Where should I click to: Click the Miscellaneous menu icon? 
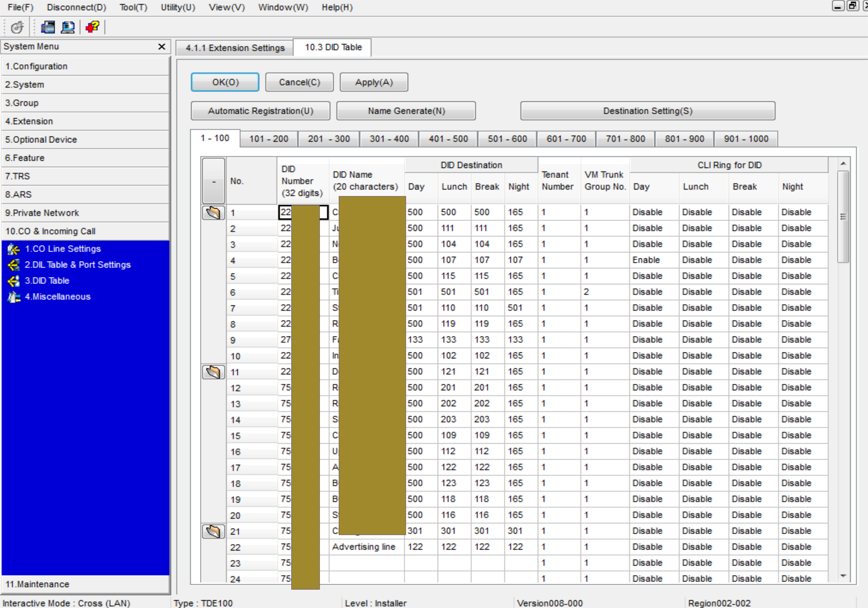point(13,297)
